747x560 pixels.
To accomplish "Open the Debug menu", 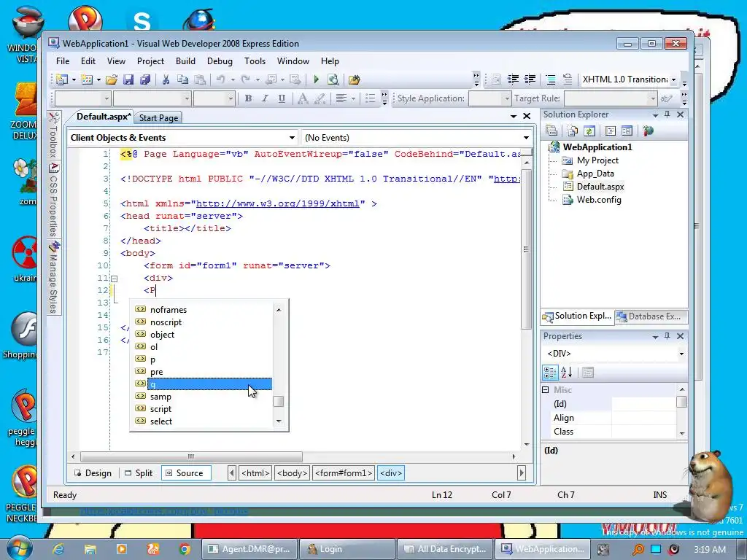I will coord(220,61).
